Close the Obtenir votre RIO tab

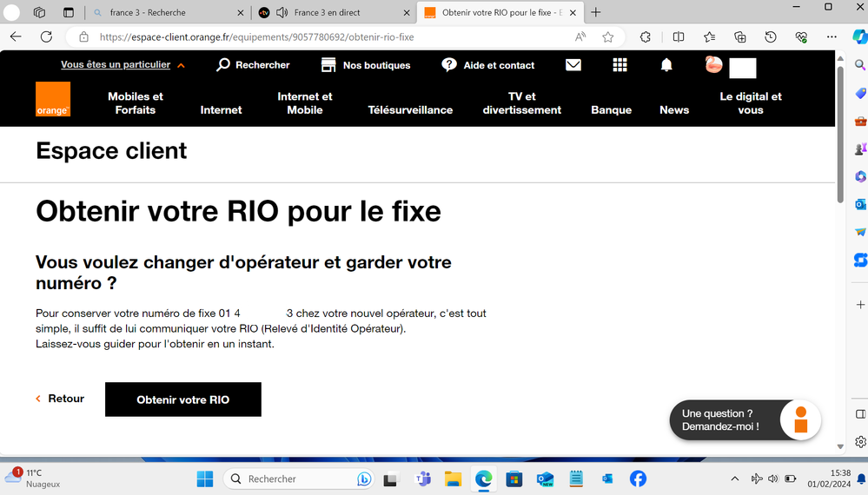[573, 12]
